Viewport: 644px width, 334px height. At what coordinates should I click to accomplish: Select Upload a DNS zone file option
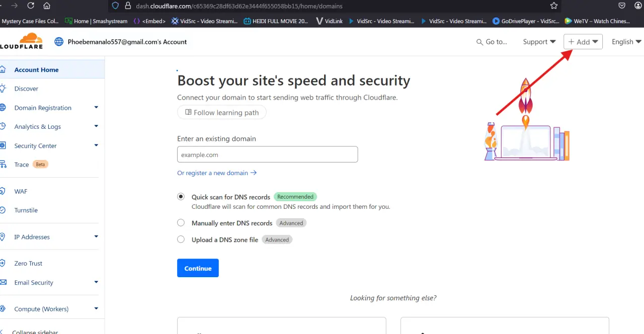[181, 239]
